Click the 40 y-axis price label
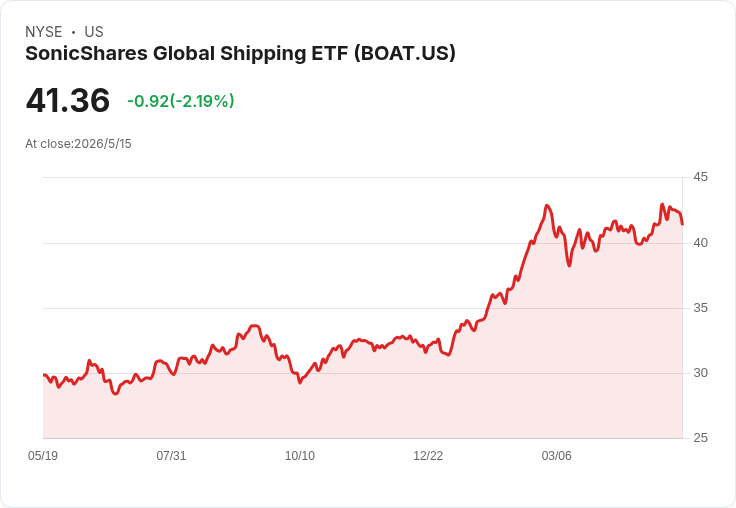The height and width of the screenshot is (508, 736). 700,243
